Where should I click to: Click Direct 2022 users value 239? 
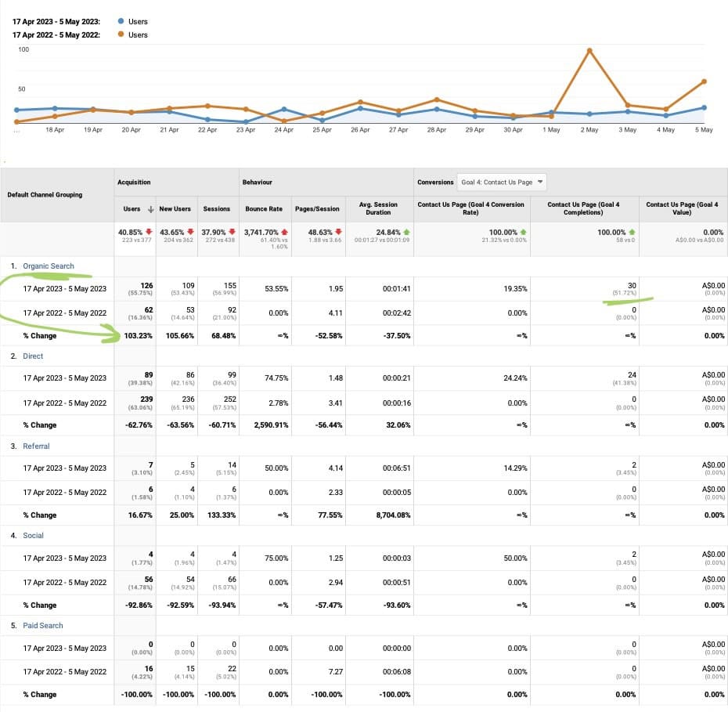coord(146,399)
